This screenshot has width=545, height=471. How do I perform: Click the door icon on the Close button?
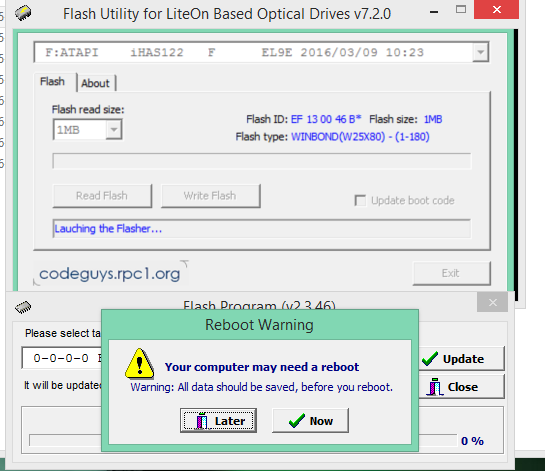[x=434, y=387]
